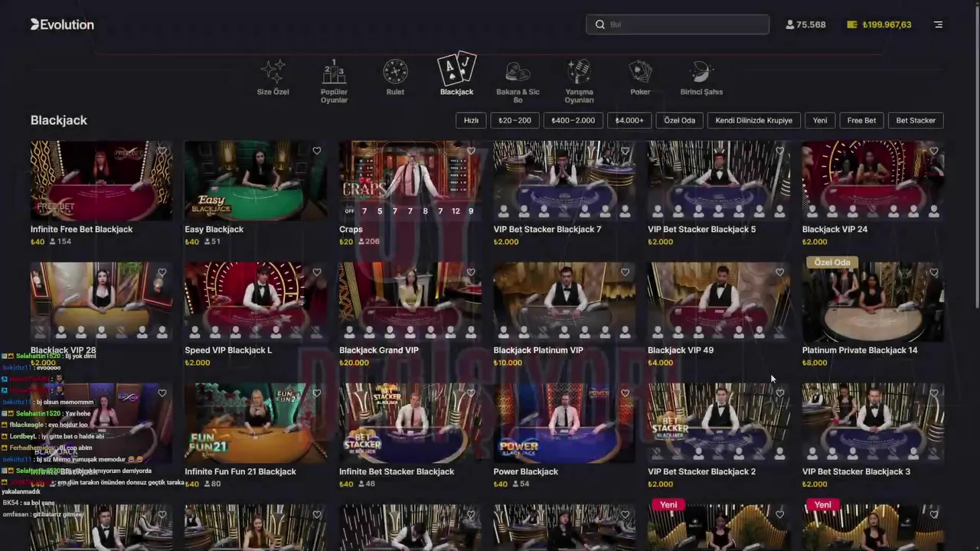Favorite Blackjack Platinum VIP heart
This screenshot has width=980, height=551.
pyautogui.click(x=626, y=272)
